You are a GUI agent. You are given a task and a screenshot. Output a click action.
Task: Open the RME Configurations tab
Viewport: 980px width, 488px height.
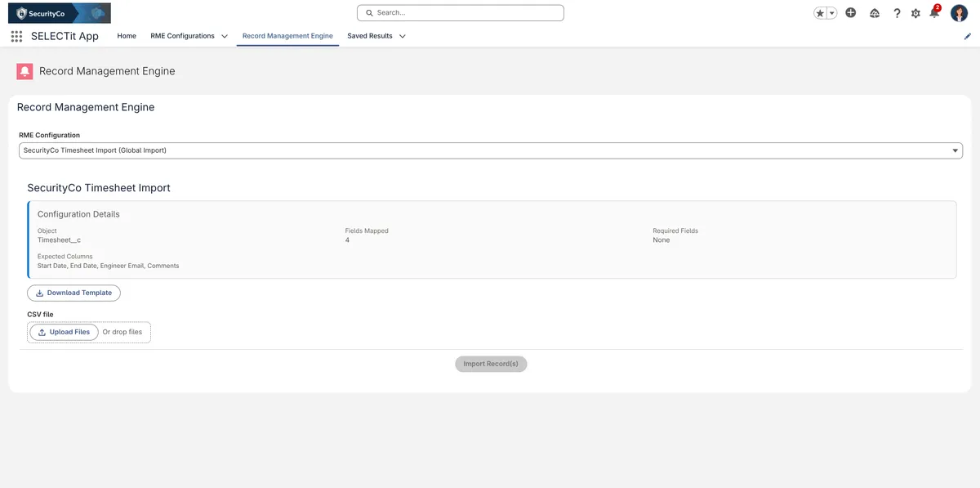[x=182, y=36]
